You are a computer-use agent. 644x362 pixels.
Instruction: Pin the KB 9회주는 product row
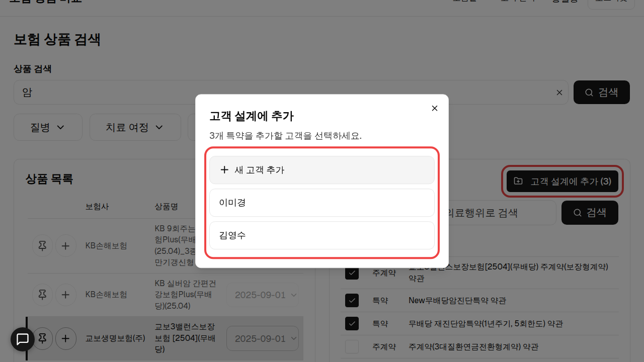click(x=43, y=246)
